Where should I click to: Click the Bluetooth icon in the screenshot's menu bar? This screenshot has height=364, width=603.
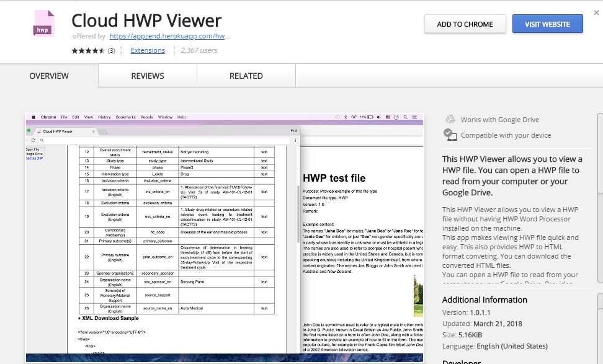(346, 117)
